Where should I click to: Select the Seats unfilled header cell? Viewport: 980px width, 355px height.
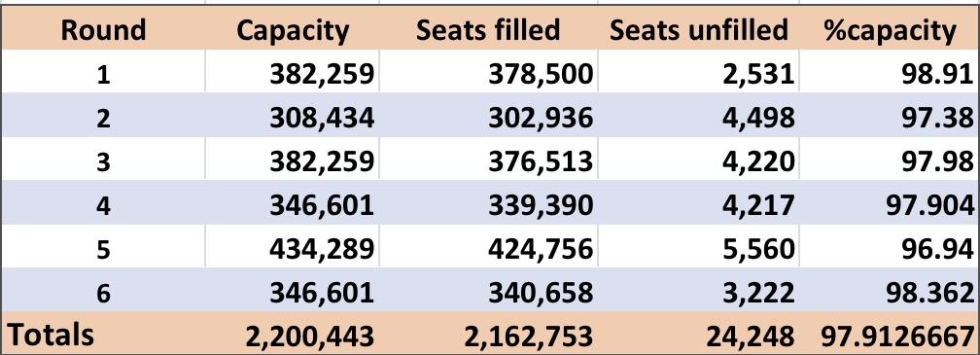pyautogui.click(x=698, y=30)
